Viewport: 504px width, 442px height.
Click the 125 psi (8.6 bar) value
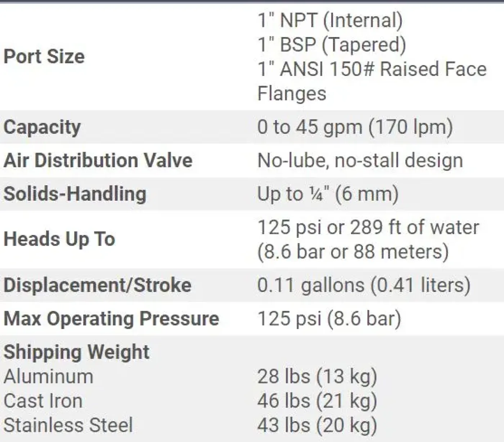[x=329, y=319]
